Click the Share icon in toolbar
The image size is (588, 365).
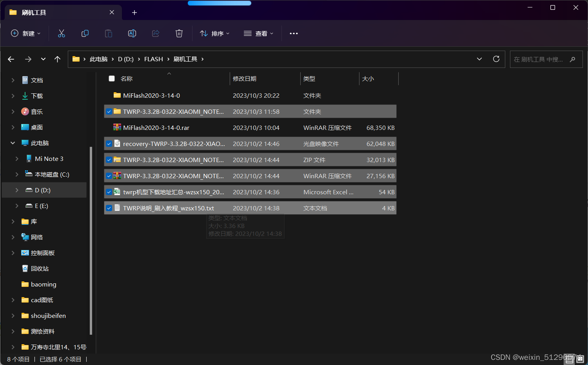(x=156, y=33)
